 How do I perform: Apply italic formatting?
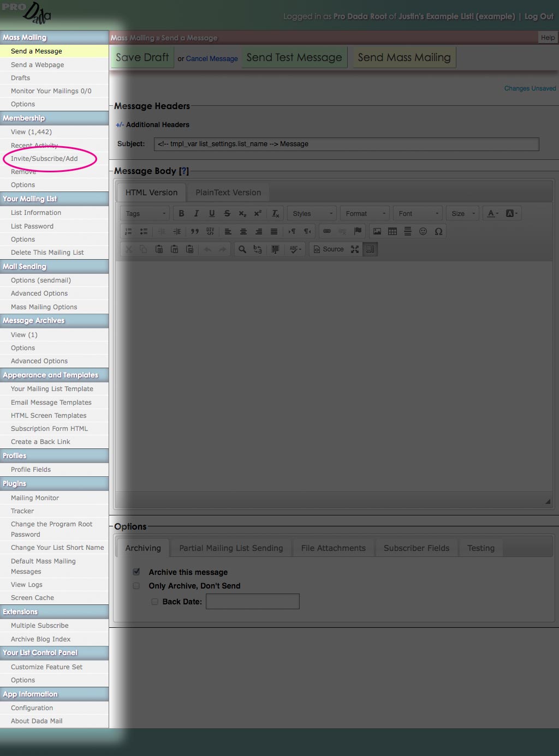[197, 214]
